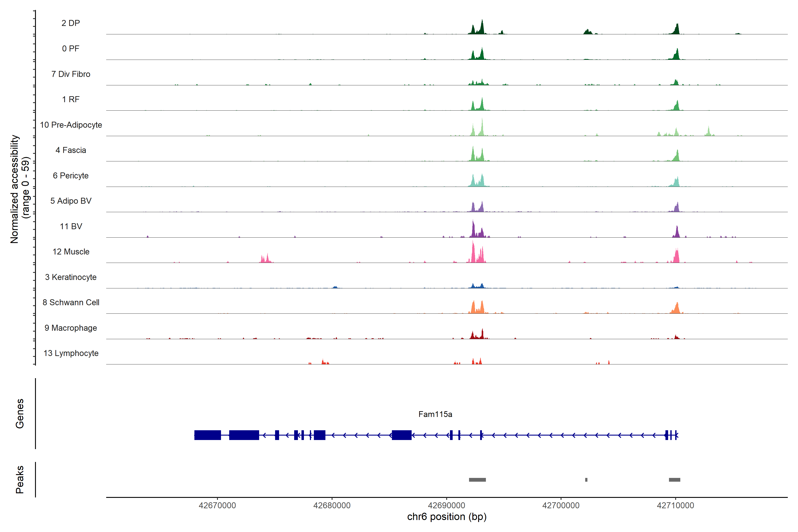Click the 6 Pericyte track label

click(x=71, y=175)
